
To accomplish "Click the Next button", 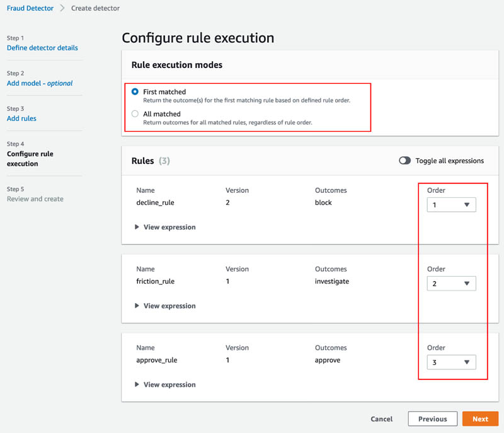I will coord(480,419).
